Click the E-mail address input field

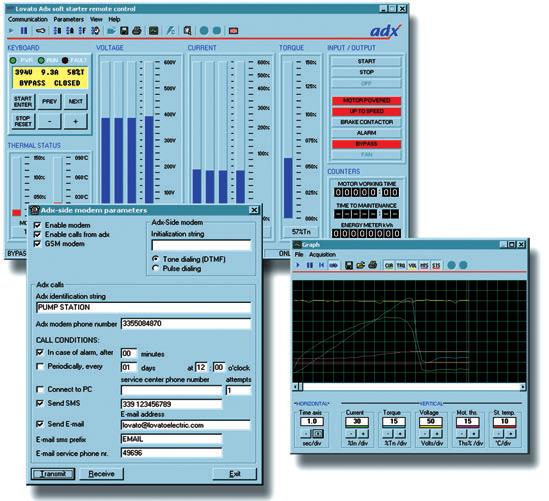tap(186, 425)
